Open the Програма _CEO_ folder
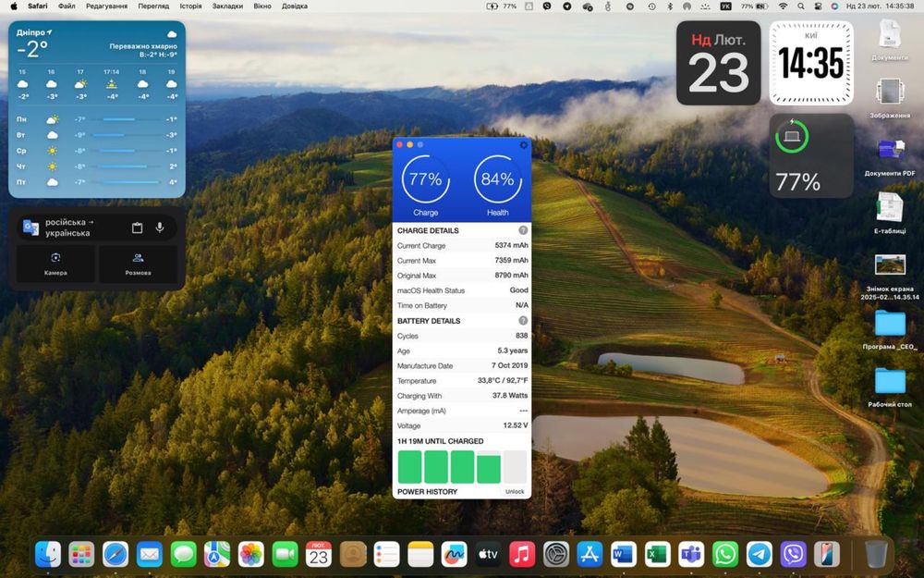 tap(889, 329)
